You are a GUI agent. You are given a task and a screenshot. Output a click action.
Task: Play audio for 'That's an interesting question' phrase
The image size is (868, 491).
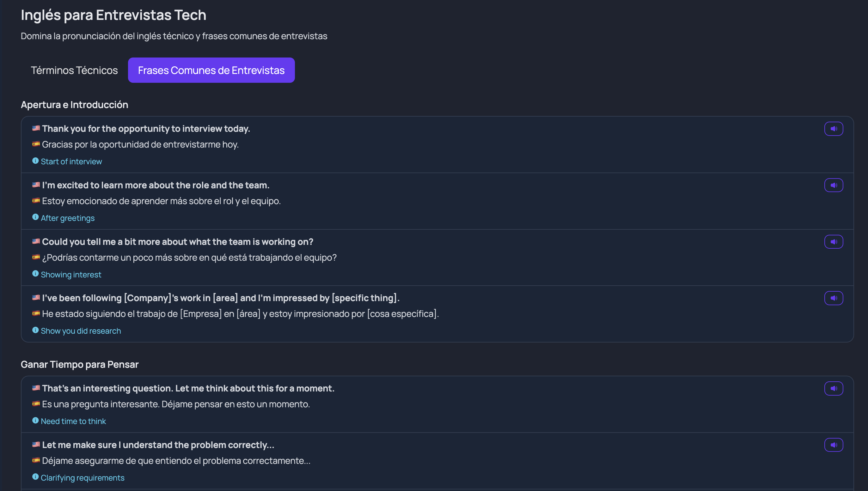[x=833, y=389]
